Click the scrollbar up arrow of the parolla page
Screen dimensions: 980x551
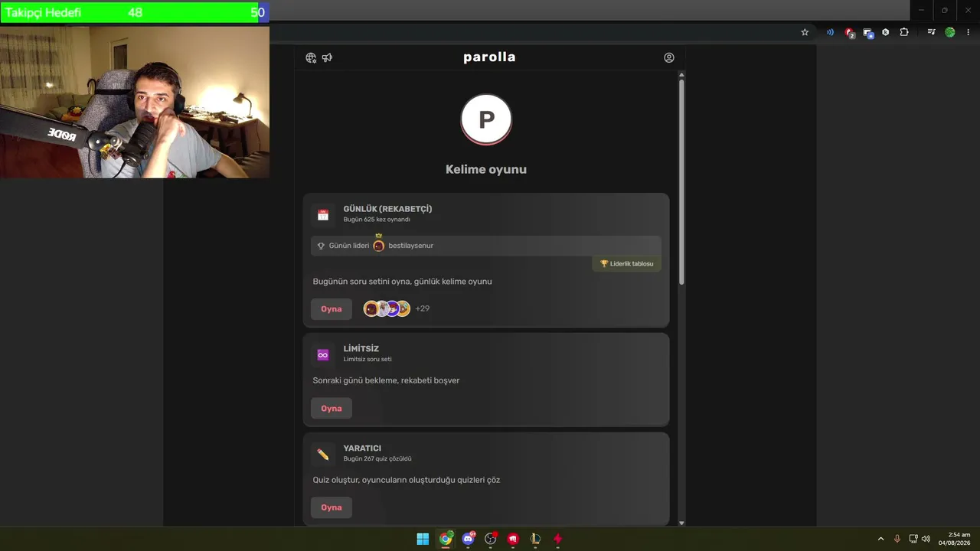point(681,74)
